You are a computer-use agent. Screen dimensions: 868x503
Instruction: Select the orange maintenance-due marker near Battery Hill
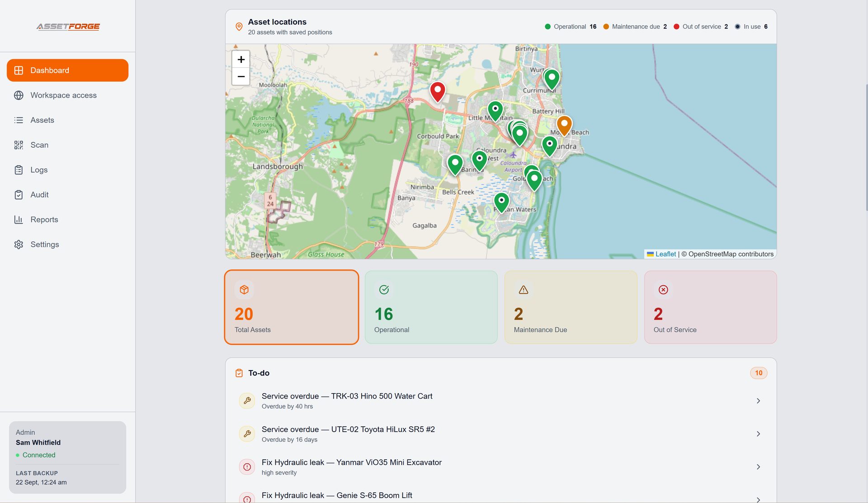(564, 126)
